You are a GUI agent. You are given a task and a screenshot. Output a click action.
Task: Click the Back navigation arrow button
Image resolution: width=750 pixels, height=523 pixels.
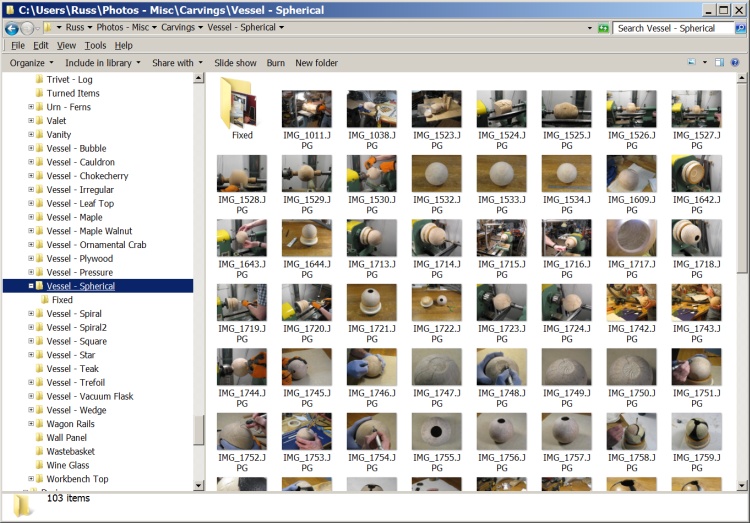(x=10, y=28)
